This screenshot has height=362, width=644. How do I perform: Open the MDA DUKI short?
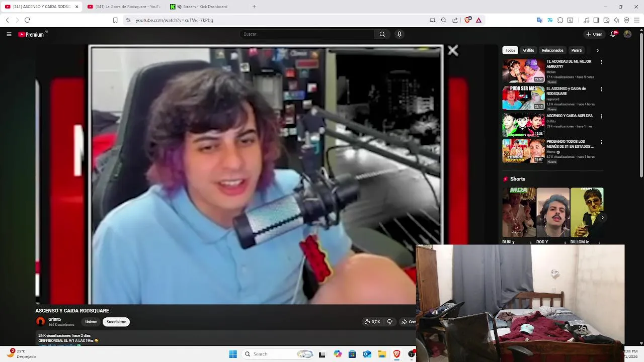519,213
